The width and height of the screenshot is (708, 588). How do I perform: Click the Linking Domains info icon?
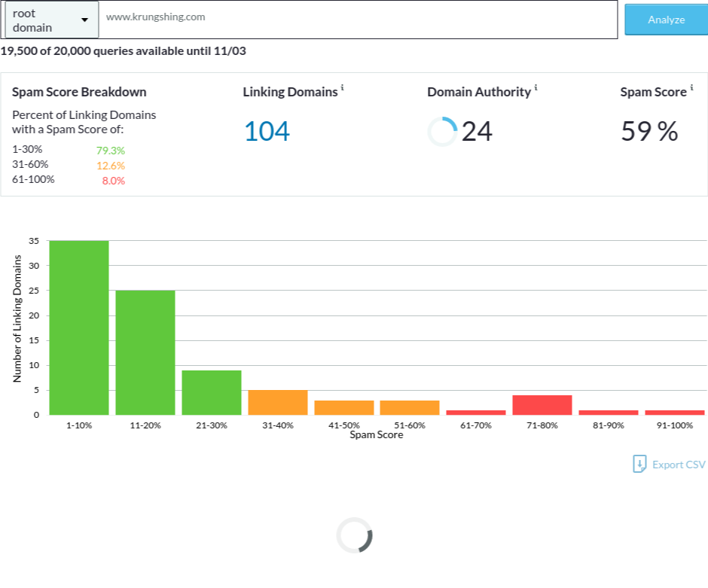343,88
